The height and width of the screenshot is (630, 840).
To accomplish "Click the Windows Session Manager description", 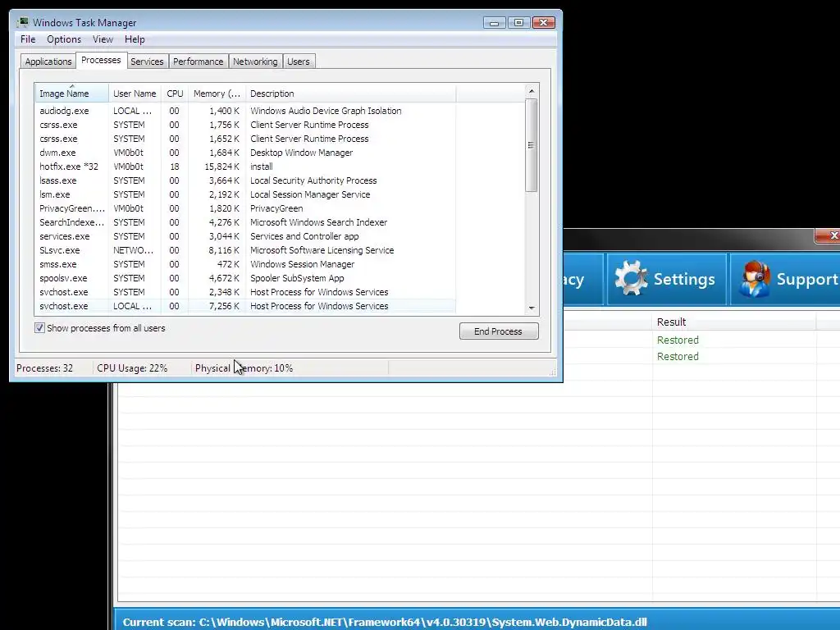I will click(x=302, y=264).
